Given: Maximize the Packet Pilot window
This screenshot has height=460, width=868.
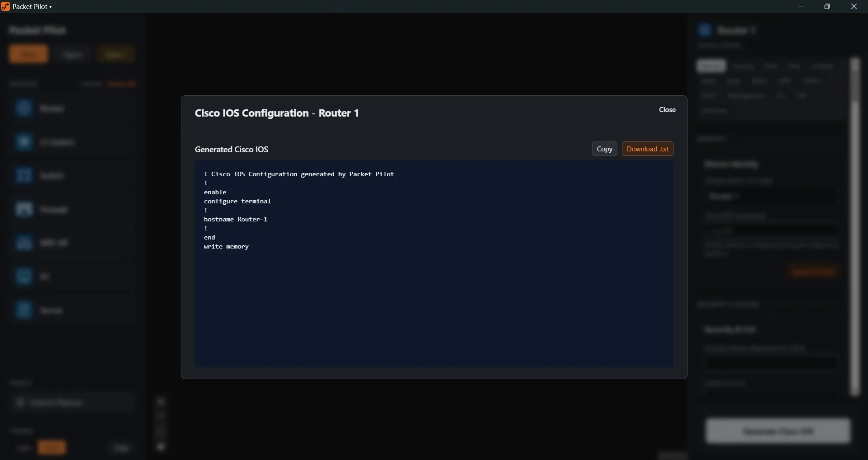Looking at the screenshot, I should tap(828, 7).
